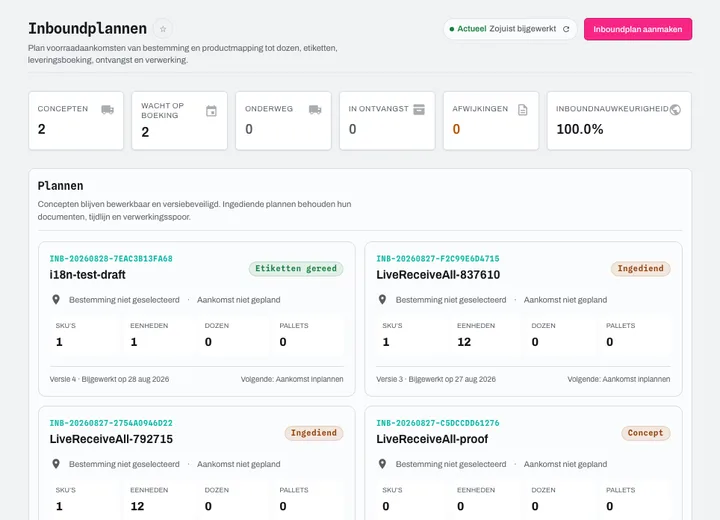The height and width of the screenshot is (520, 720).
Task: Click the Inboundplan aanmaken button
Action: (638, 29)
